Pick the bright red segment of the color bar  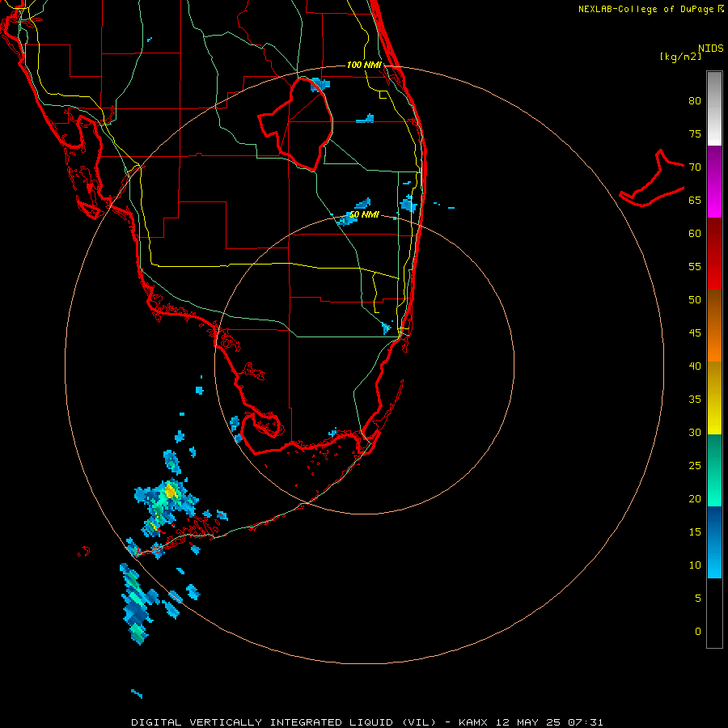pos(714,253)
